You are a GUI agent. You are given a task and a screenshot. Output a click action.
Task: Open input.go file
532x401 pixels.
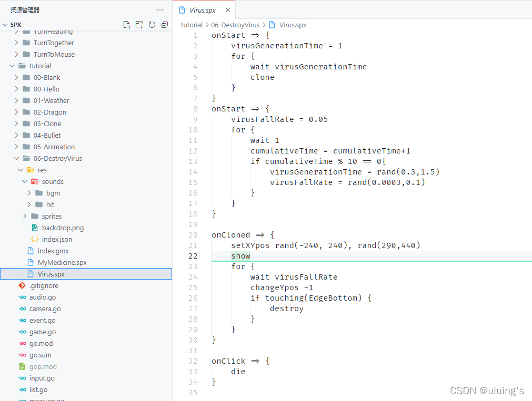click(42, 378)
